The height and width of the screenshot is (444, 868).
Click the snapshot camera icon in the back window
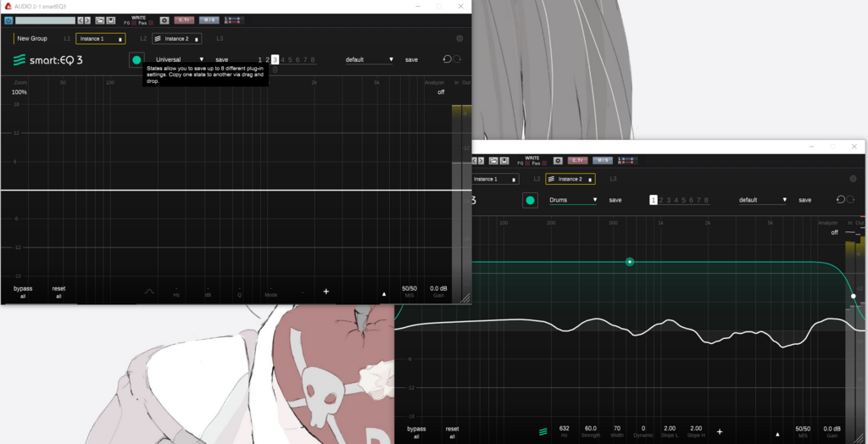[x=558, y=160]
